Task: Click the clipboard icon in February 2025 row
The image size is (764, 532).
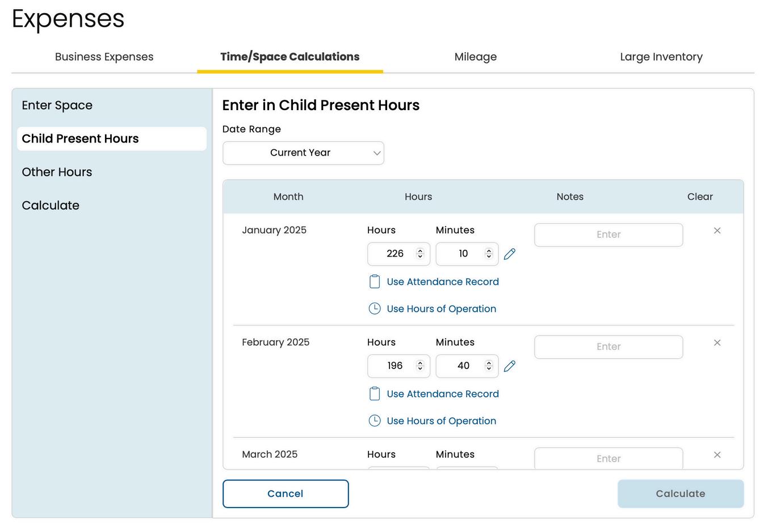Action: pos(375,394)
